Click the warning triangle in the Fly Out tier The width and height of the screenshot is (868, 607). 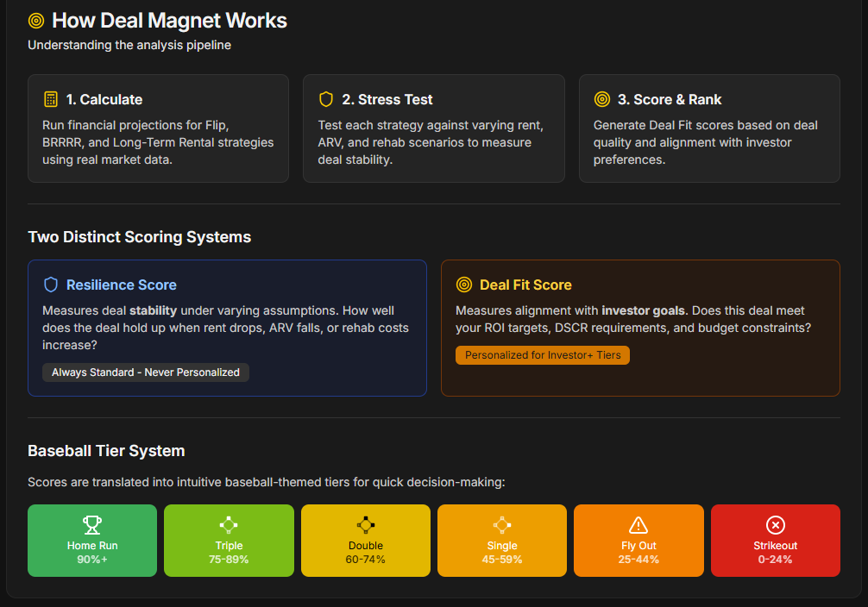(x=638, y=524)
